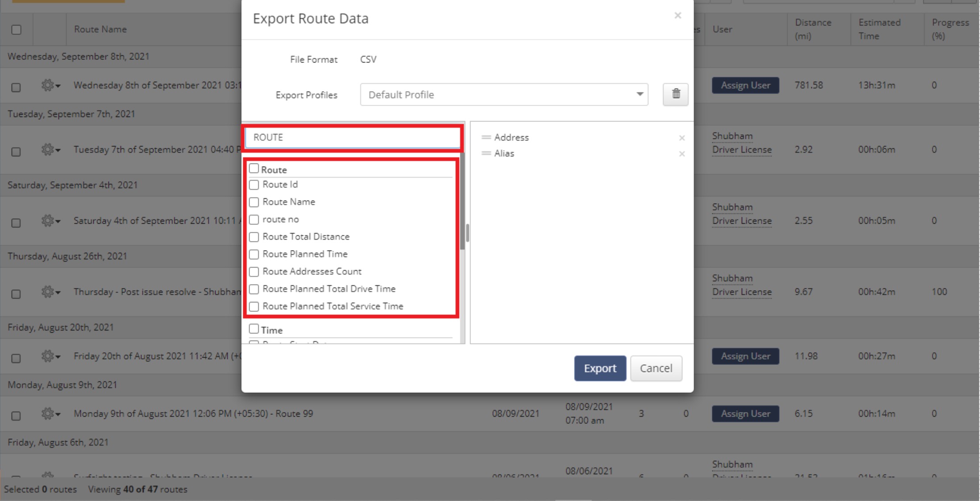Remove Address column from export list

682,138
